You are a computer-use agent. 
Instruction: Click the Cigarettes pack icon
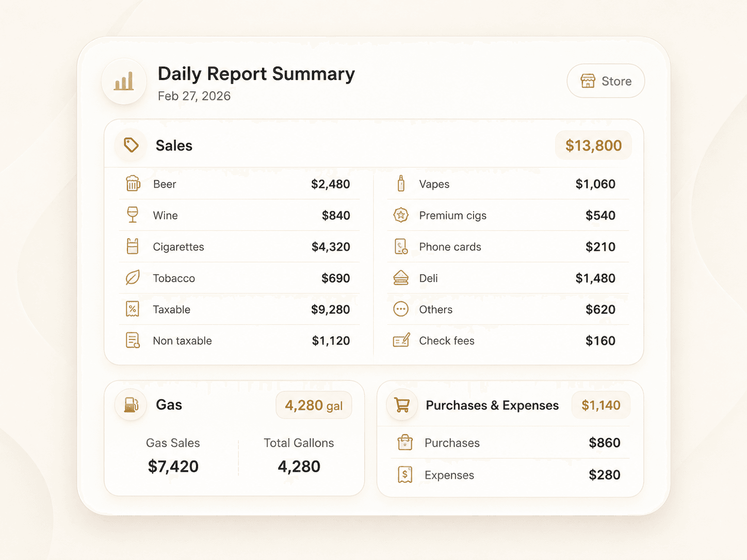coord(133,246)
